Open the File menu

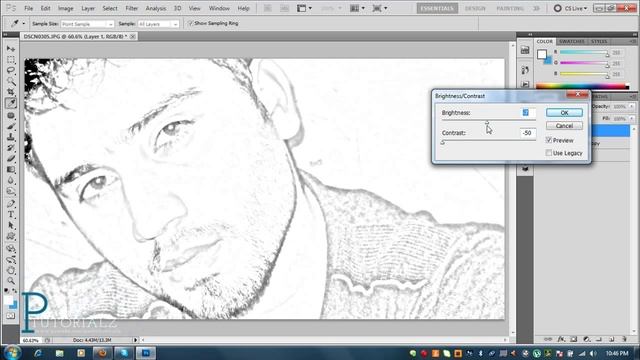click(x=29, y=8)
